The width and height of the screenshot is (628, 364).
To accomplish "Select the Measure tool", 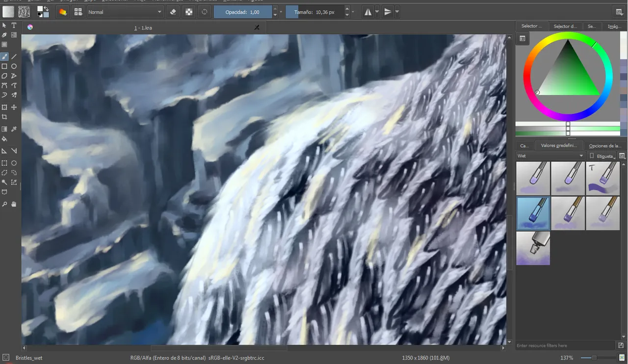I will [x=14, y=151].
